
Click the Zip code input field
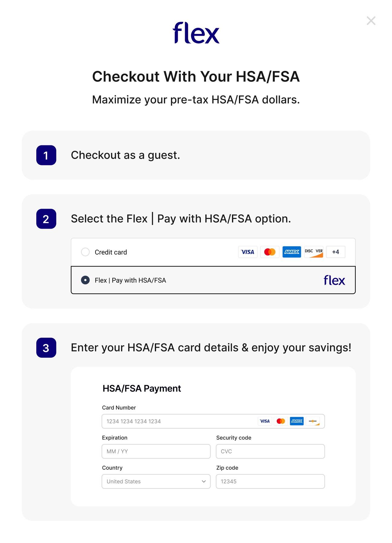click(x=270, y=482)
